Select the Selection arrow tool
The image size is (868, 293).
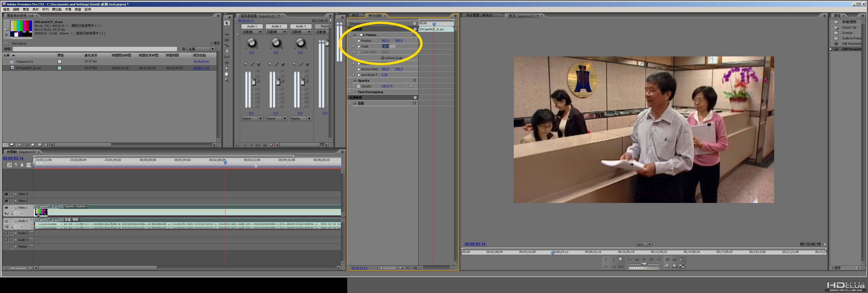[227, 23]
